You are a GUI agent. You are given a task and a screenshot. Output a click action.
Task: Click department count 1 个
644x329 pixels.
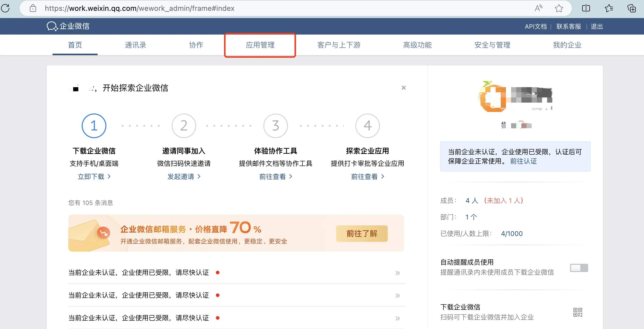(x=471, y=217)
